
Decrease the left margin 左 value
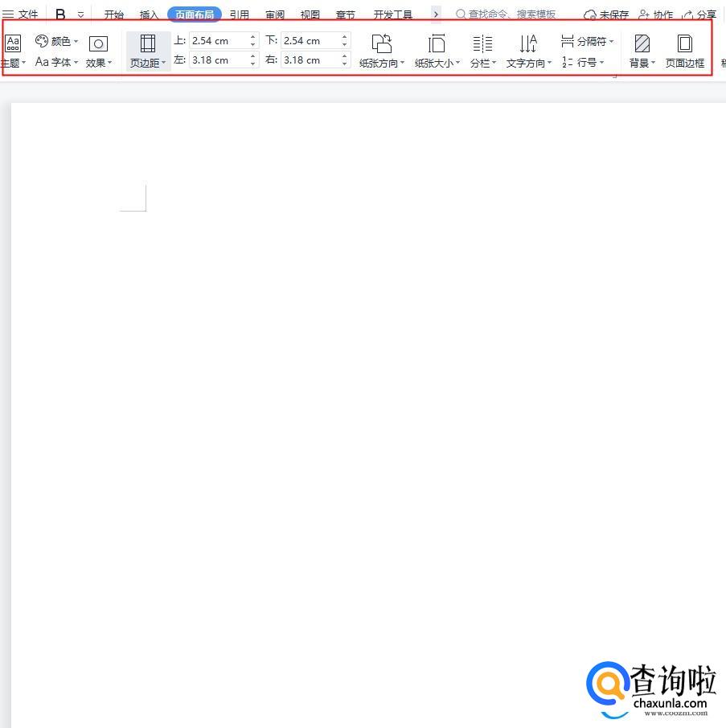[252, 64]
